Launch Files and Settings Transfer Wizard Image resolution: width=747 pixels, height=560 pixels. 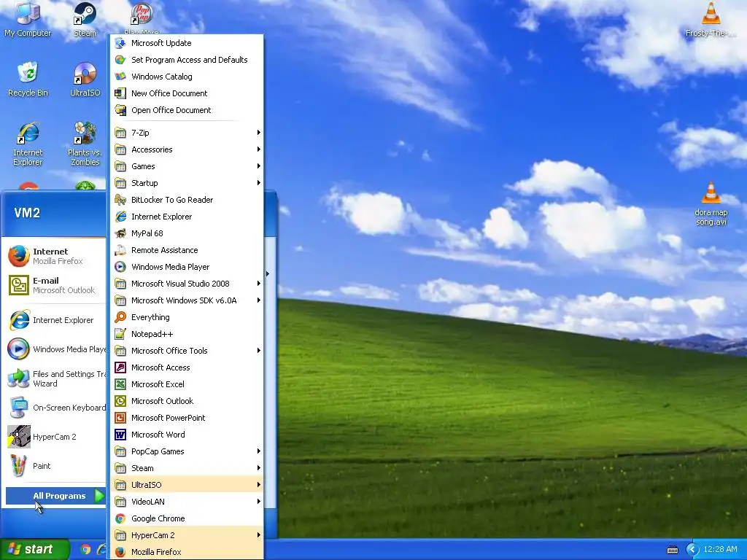click(53, 378)
